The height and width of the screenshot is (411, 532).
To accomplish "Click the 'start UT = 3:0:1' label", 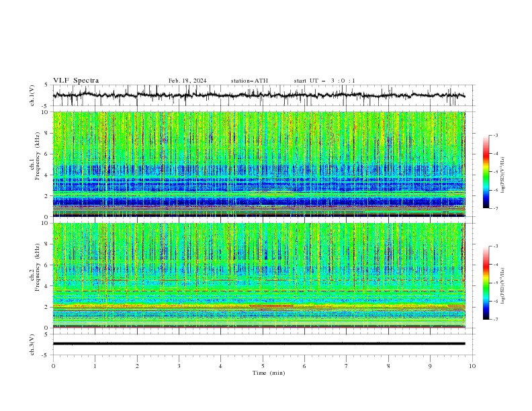I will click(x=324, y=81).
